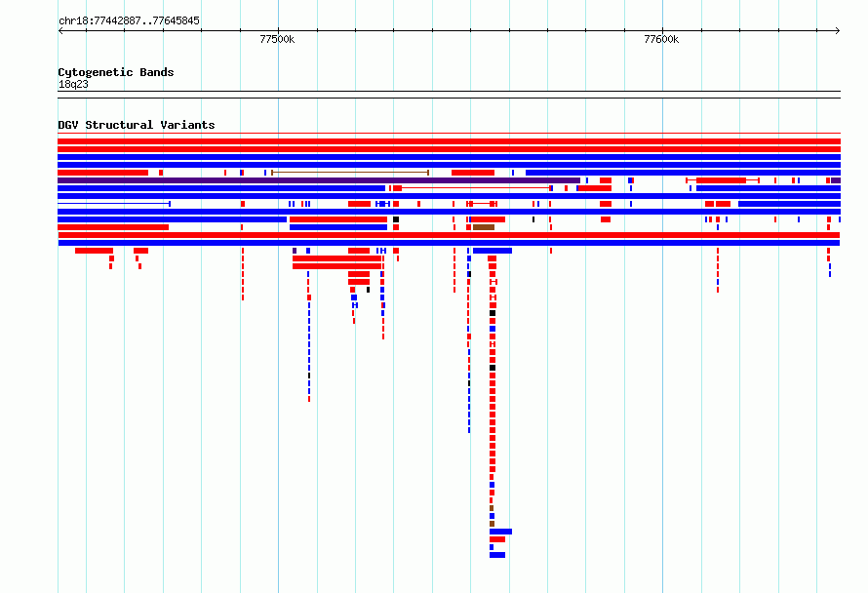Select the DGV Structural Variants track title
This screenshot has height=593, width=868.
coord(137,125)
